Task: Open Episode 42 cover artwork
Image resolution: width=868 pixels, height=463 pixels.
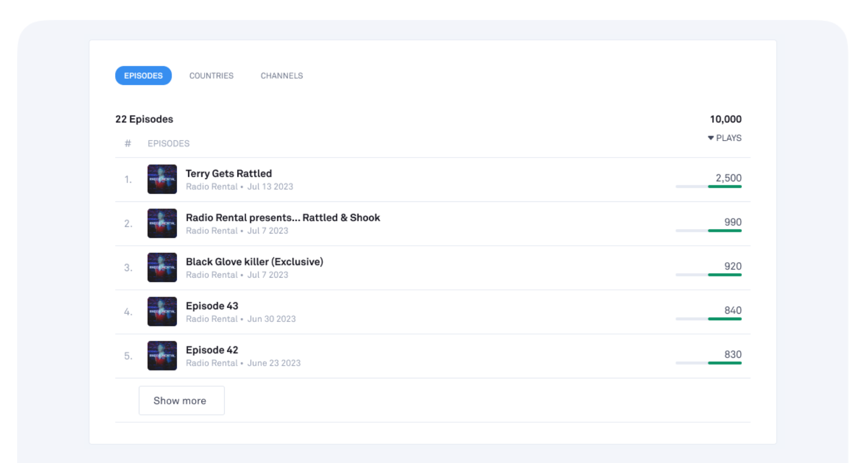Action: point(162,356)
